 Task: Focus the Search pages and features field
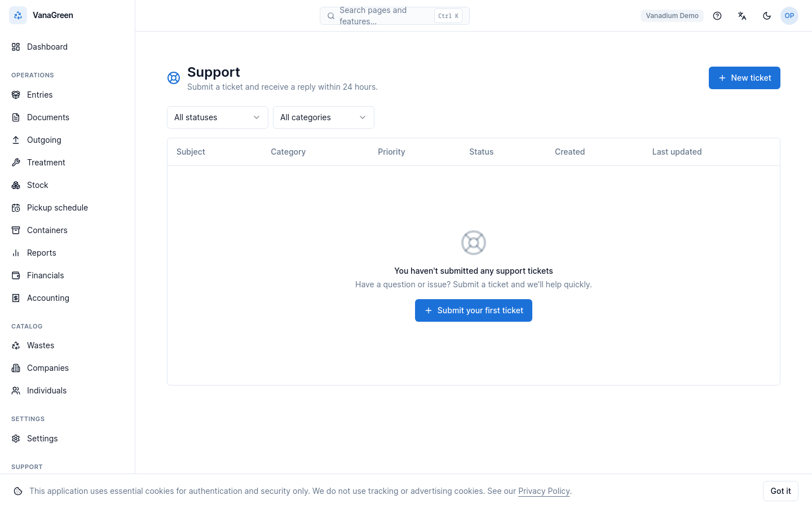pos(395,16)
